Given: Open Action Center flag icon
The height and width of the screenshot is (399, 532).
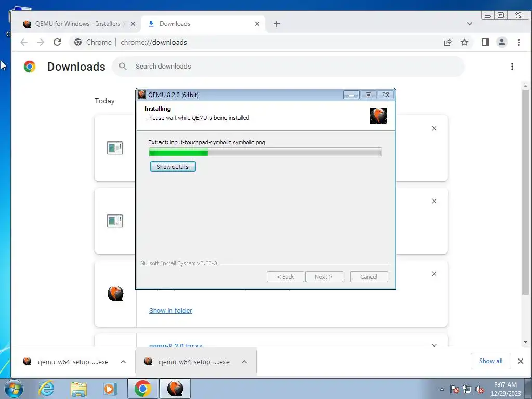Looking at the screenshot, I should 455,389.
